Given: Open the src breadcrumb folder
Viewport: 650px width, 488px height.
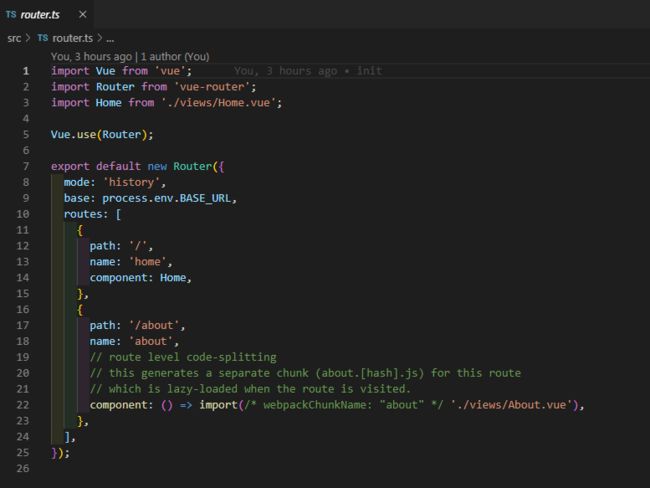Looking at the screenshot, I should [x=14, y=38].
